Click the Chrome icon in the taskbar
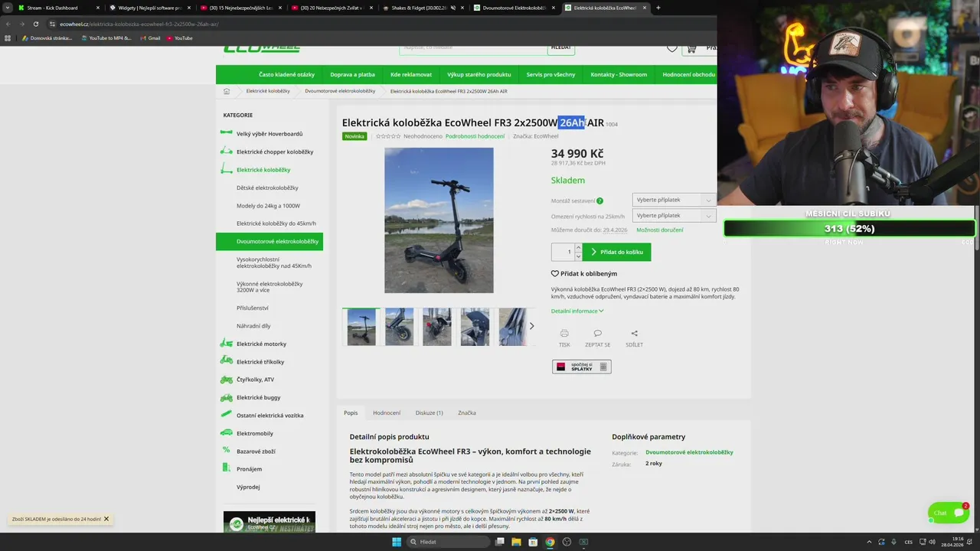The width and height of the screenshot is (980, 551). click(550, 542)
